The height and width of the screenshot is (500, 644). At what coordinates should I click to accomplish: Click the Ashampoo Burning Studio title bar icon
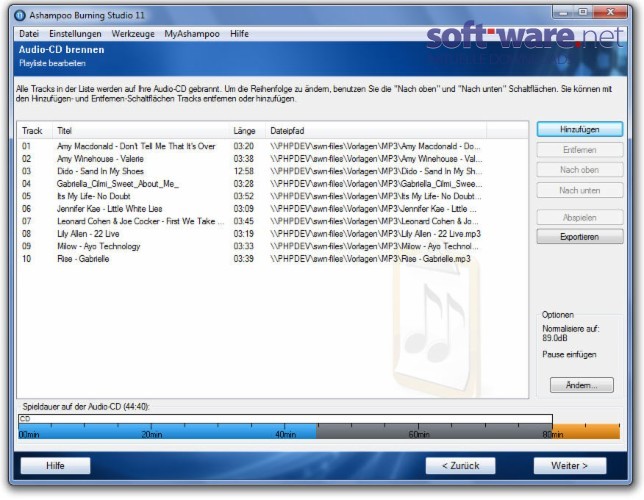[x=19, y=16]
